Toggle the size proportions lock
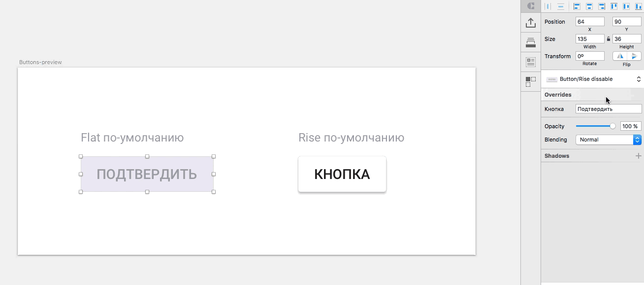The image size is (644, 285). [x=609, y=39]
